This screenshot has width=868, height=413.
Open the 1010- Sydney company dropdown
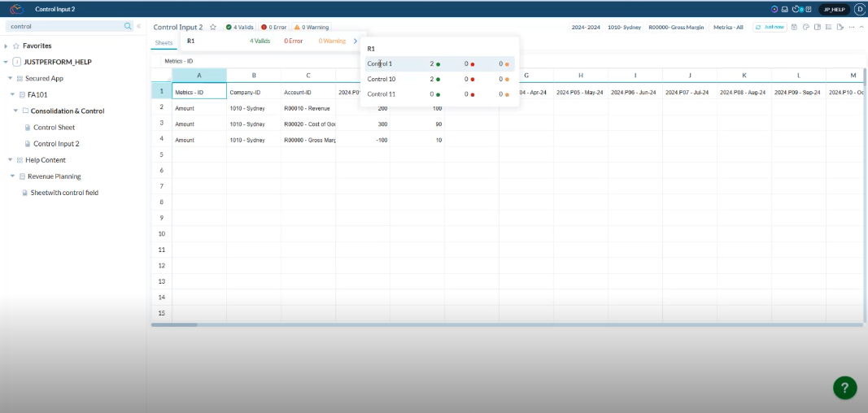(625, 27)
